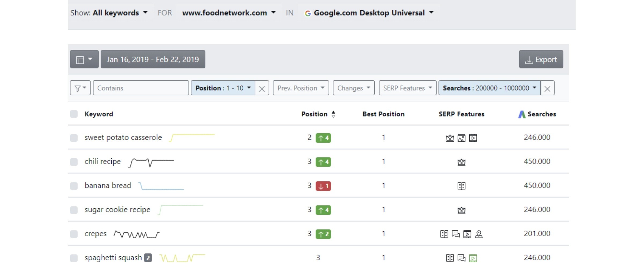Click the Google G logo in header
The height and width of the screenshot is (272, 644).
click(308, 13)
